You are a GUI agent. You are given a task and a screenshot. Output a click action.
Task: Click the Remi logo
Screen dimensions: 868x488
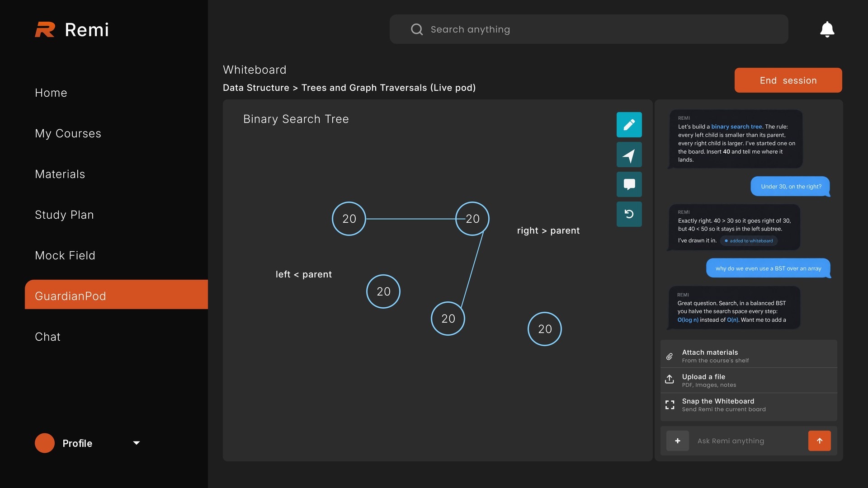[72, 30]
